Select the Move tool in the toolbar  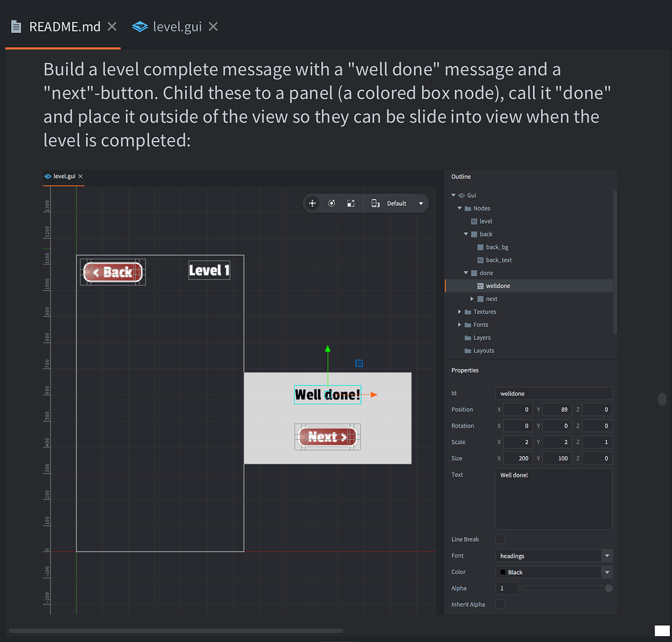[x=312, y=203]
